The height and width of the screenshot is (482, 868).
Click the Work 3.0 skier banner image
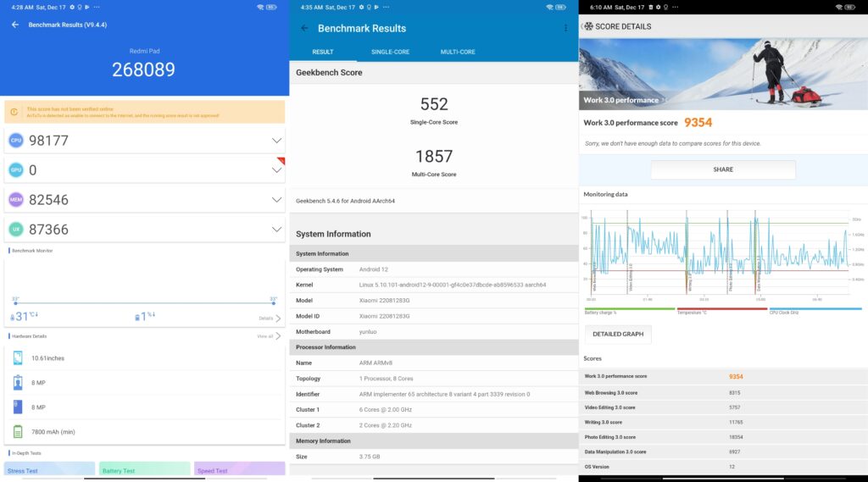click(723, 74)
